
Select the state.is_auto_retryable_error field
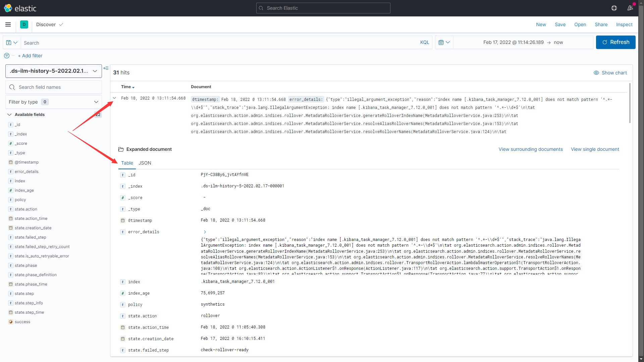[x=42, y=256]
